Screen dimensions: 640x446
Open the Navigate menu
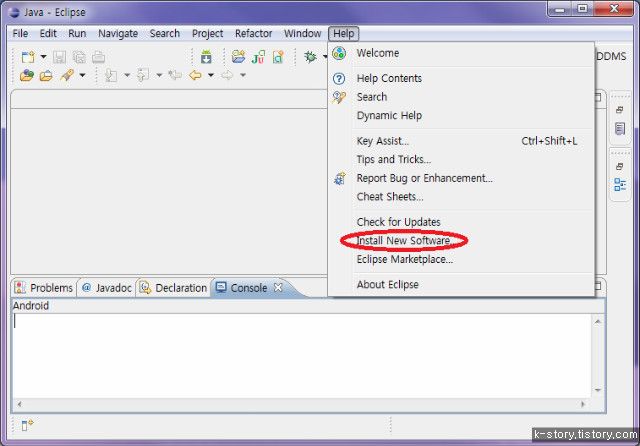(x=118, y=33)
